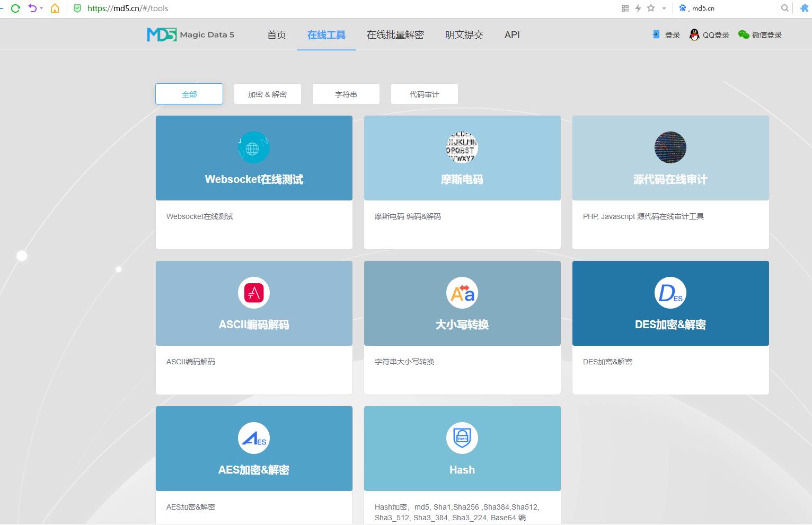The width and height of the screenshot is (812, 525).
Task: Open the browser extensions puzzle icon
Action: [x=805, y=8]
